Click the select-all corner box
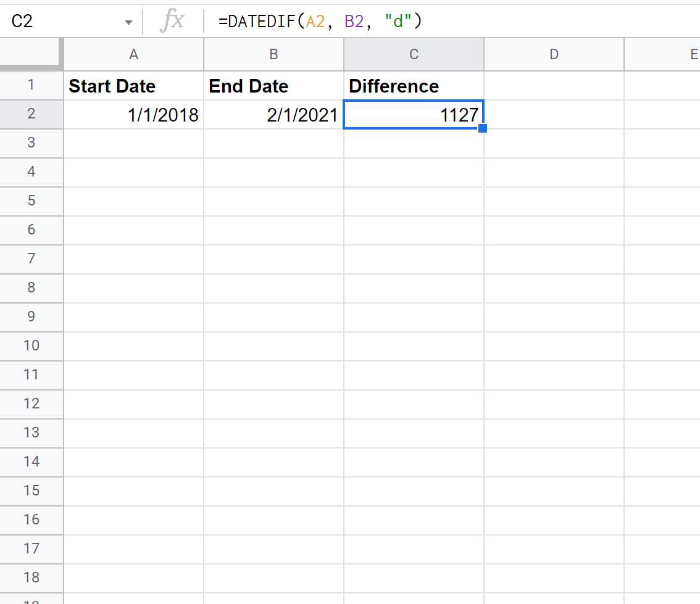Screen dimensions: 700x604 coord(31,54)
